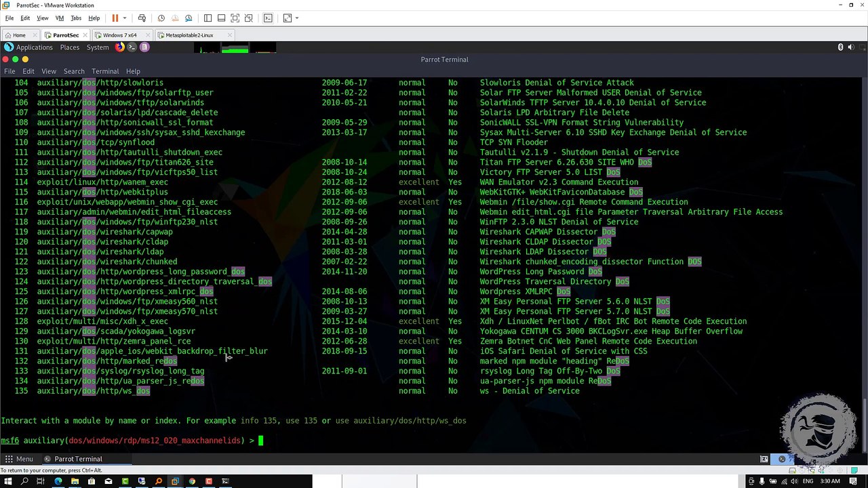
Task: Open Microsoft Store from taskbar
Action: point(92,481)
